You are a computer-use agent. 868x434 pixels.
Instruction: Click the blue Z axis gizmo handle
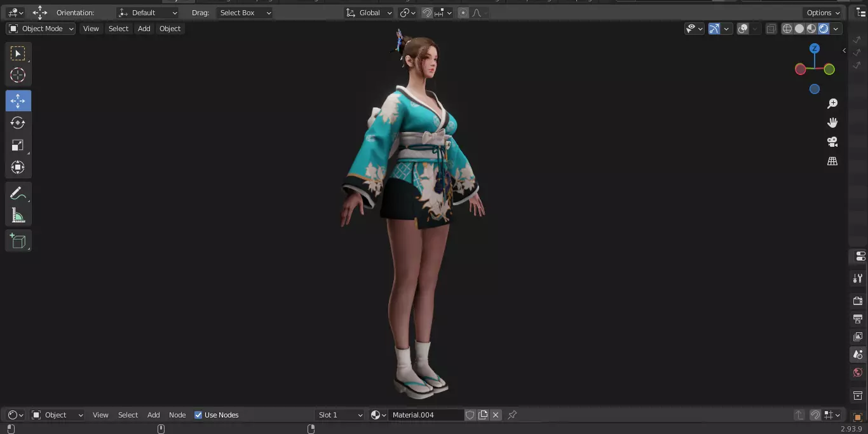[815, 48]
